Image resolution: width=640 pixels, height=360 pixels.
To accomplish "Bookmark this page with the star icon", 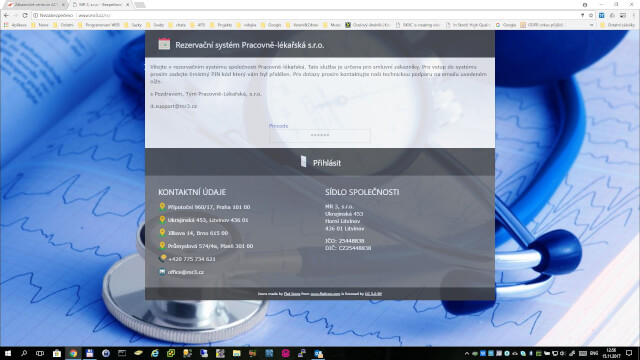I will coord(591,15).
